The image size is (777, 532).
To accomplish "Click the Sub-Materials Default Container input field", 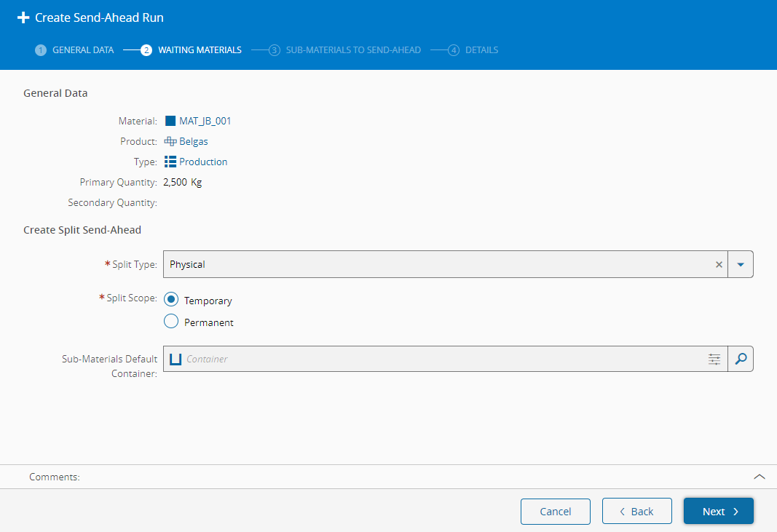I will pyautogui.click(x=437, y=359).
